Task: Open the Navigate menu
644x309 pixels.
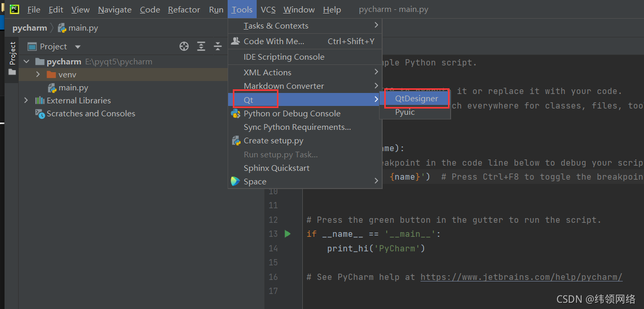Action: (115, 9)
